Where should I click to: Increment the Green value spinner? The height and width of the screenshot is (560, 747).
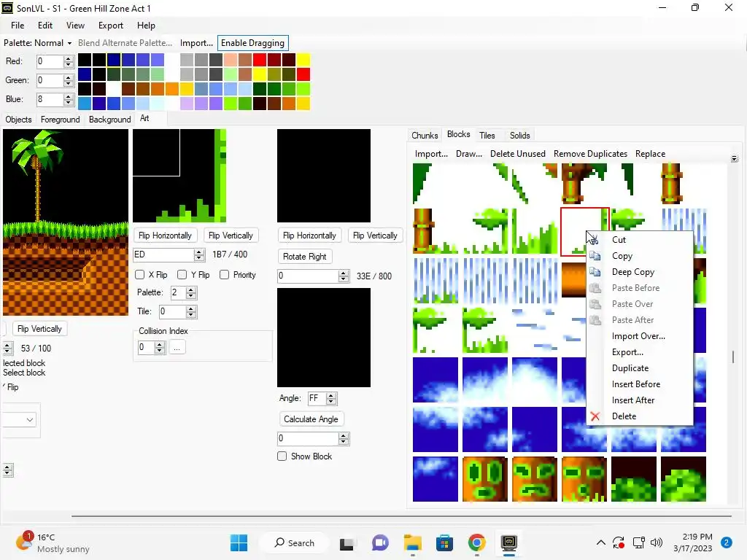68,77
